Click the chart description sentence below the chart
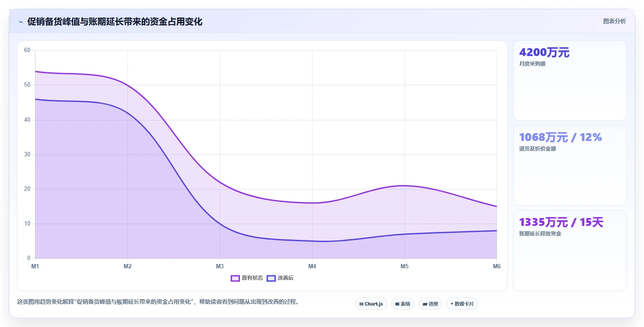This screenshot has width=644, height=327. point(158,302)
